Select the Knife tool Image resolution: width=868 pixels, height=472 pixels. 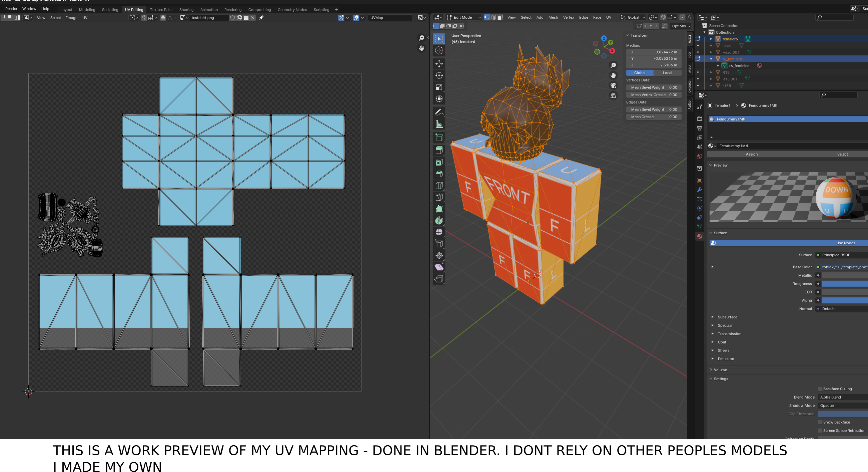point(439,197)
